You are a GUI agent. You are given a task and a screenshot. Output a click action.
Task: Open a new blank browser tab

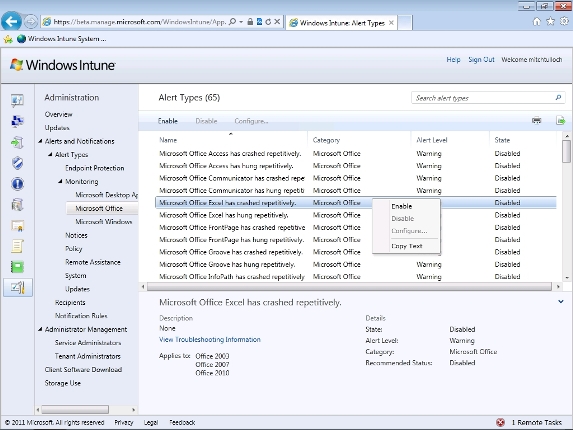coord(405,23)
